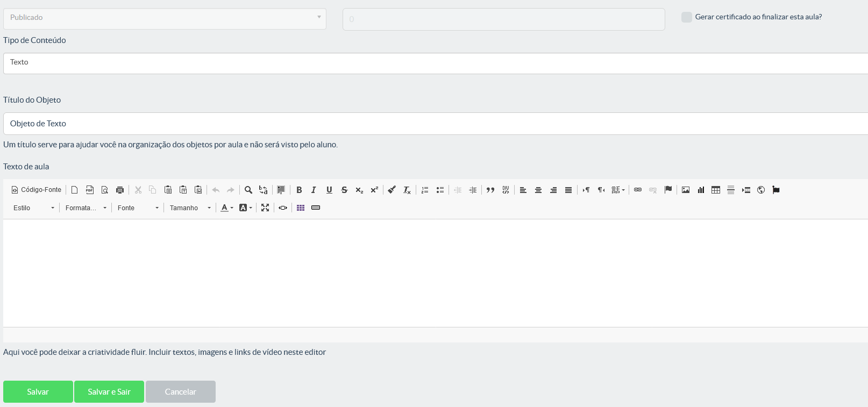
Task: Enable certificate generation checkbox
Action: 687,17
